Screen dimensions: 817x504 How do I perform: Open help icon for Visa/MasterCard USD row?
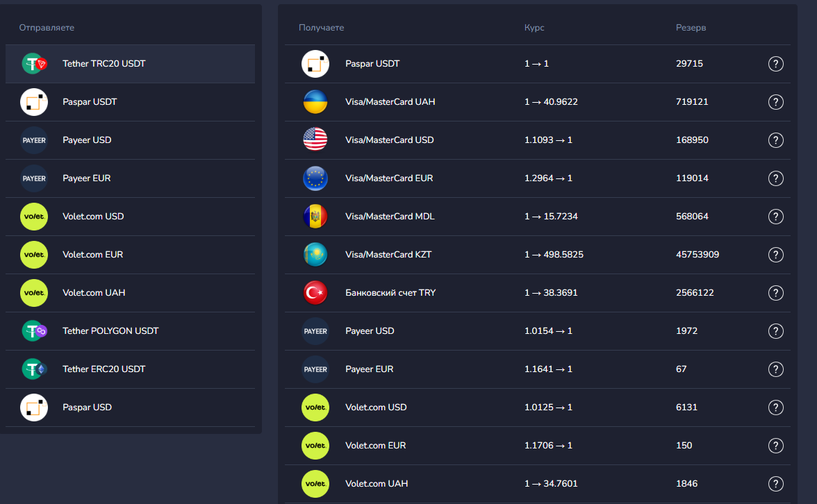[x=776, y=140]
